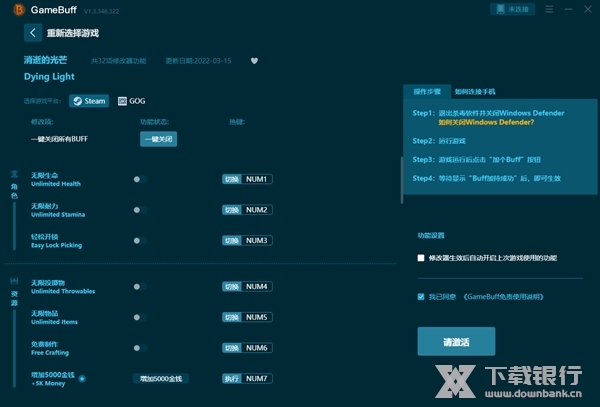Click the GameBuff logo icon
The height and width of the screenshot is (407, 600).
[x=15, y=8]
